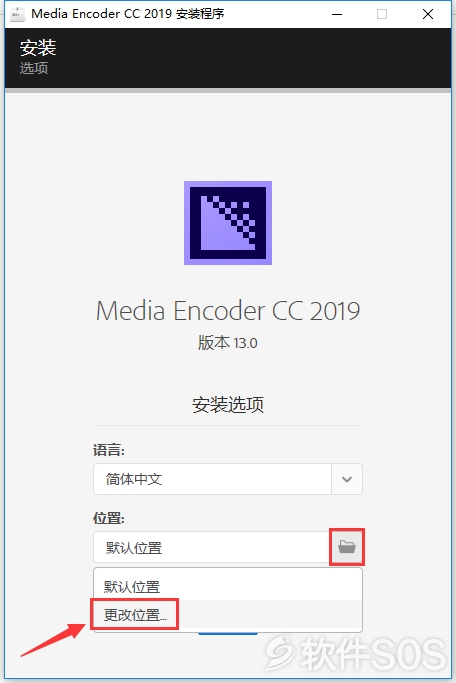Click the Media Encoder CC 2019 product title
Image resolution: width=456 pixels, height=683 pixels.
(228, 311)
